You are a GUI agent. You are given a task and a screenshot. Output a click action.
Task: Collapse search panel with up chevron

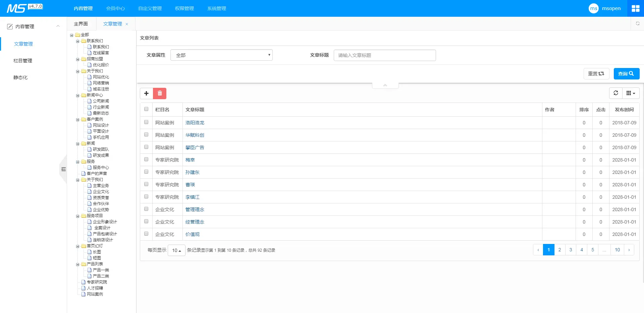coord(385,85)
